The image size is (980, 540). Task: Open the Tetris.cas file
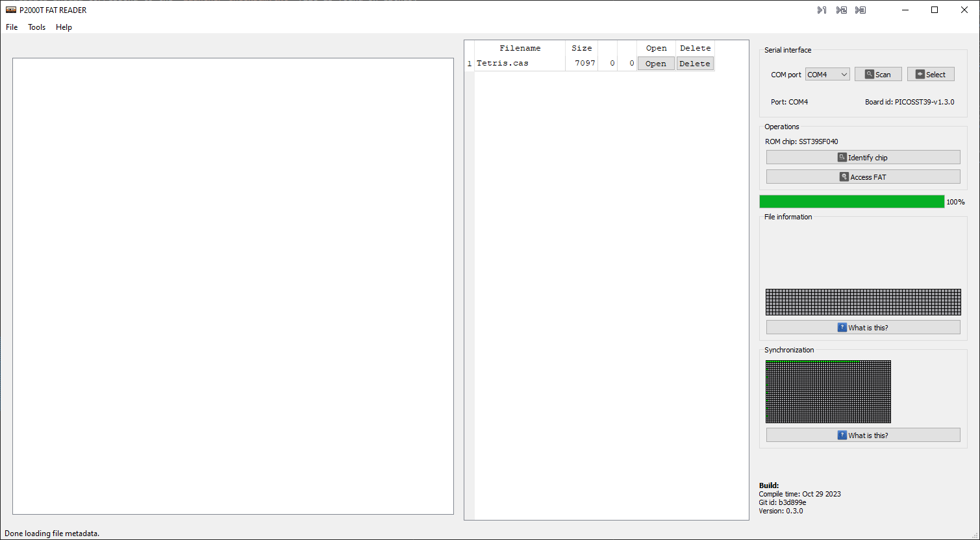tap(655, 64)
